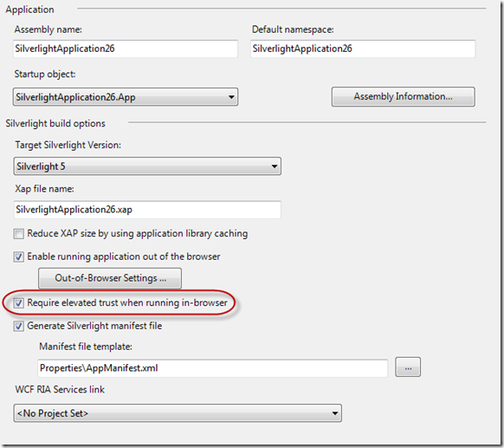Click the Generate Silverlight manifest file label
Image resolution: width=504 pixels, height=448 pixels.
pos(94,326)
